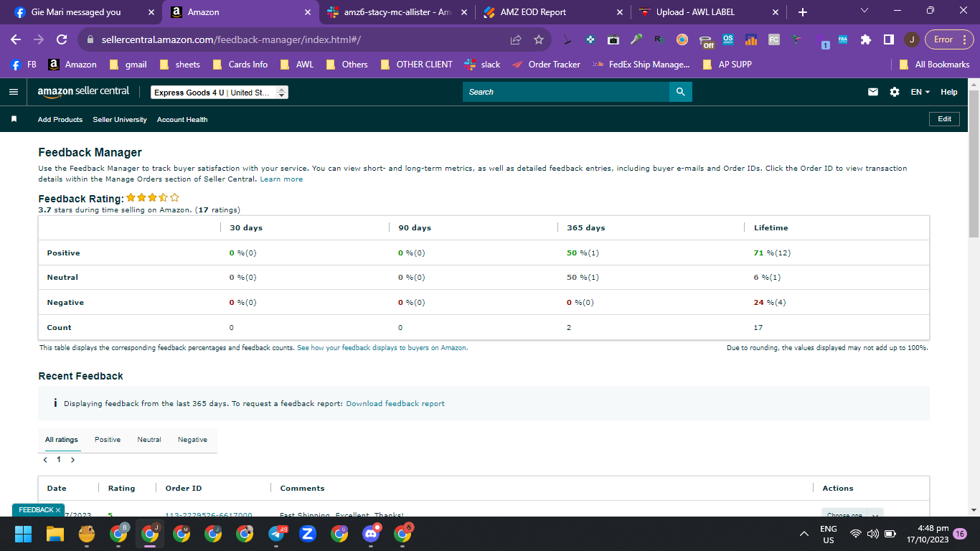
Task: Reload the page
Action: pyautogui.click(x=62, y=39)
